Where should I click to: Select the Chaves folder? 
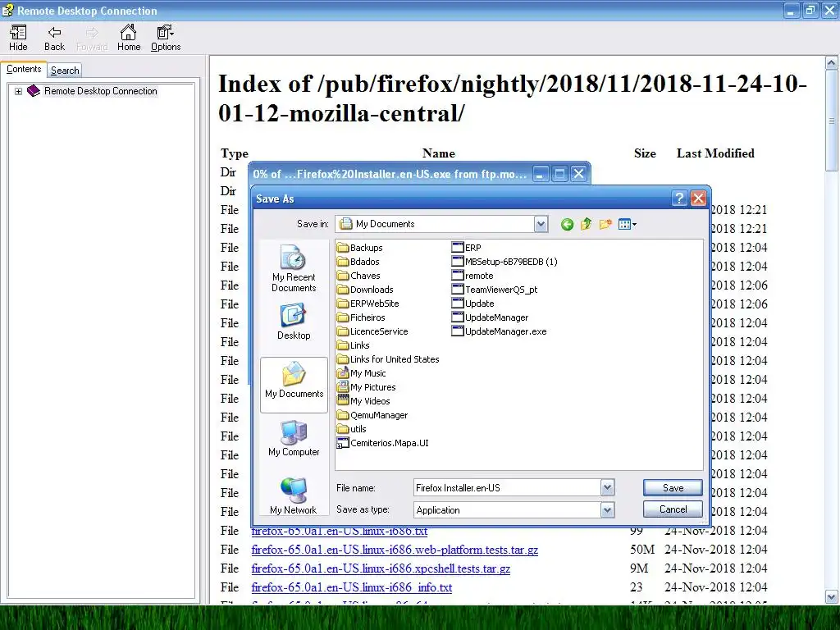pyautogui.click(x=358, y=276)
